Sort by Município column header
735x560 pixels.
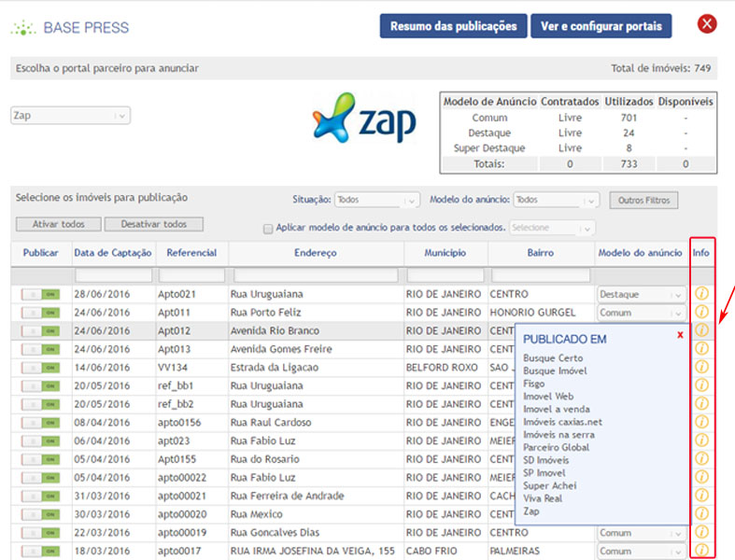[445, 253]
